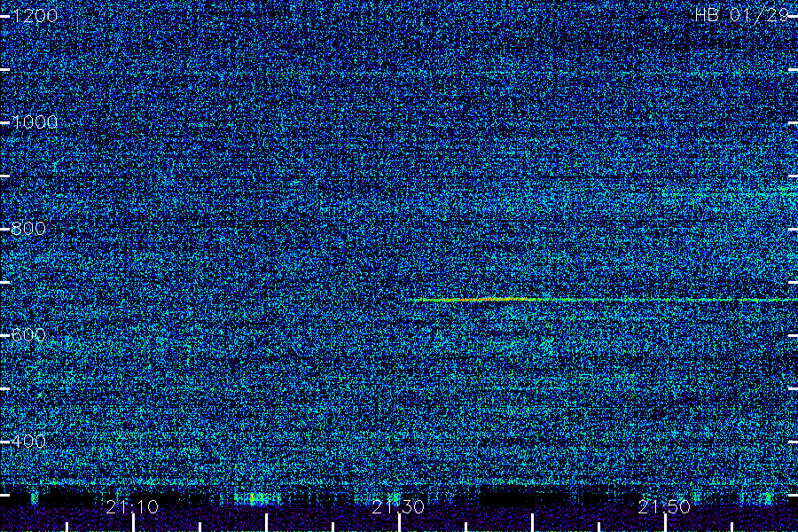Click the HB 01/29 date stamp
The image size is (798, 532).
(742, 15)
